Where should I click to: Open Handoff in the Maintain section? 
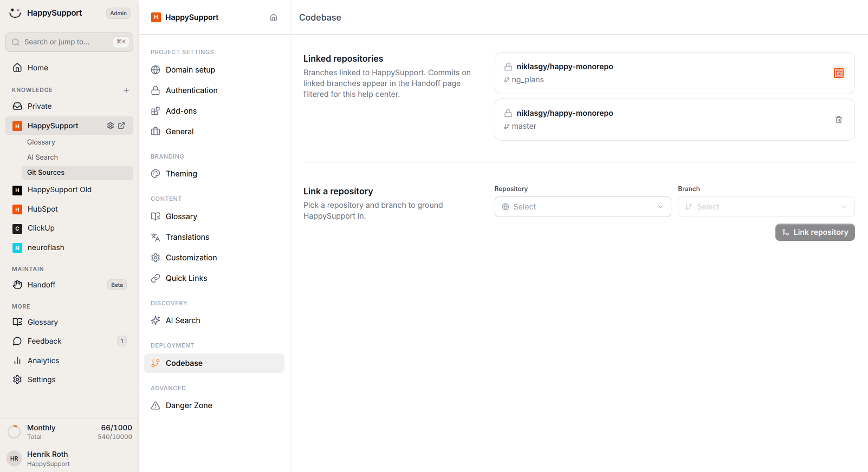coord(69,285)
